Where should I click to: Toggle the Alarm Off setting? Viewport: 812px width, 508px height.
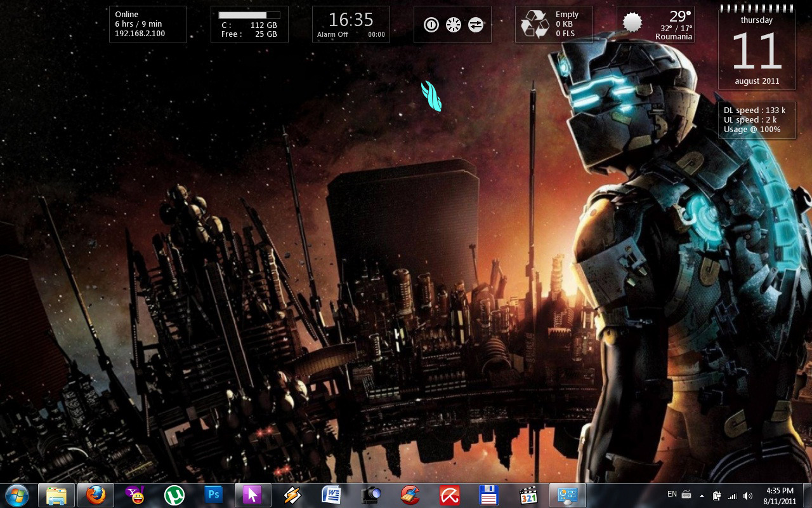click(332, 34)
